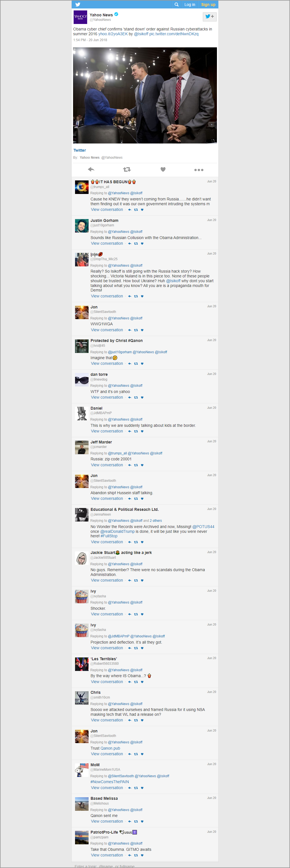Viewport: 290px width, 868px height.
Task: Click the Twitter bird logo in header
Action: tap(78, 5)
